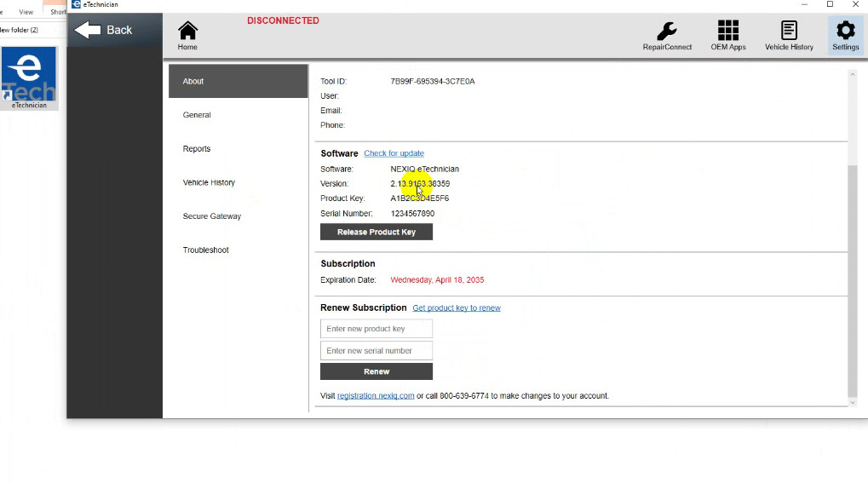The width and height of the screenshot is (868, 483).
Task: Click the Serial Number value 1234567890
Action: [x=412, y=213]
